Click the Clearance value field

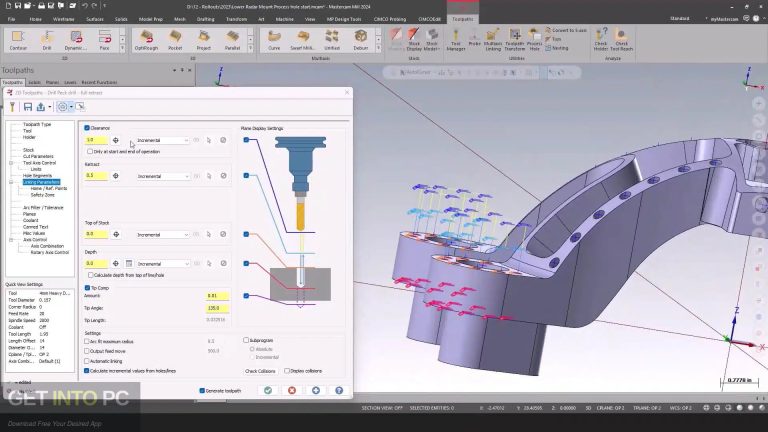coord(96,140)
